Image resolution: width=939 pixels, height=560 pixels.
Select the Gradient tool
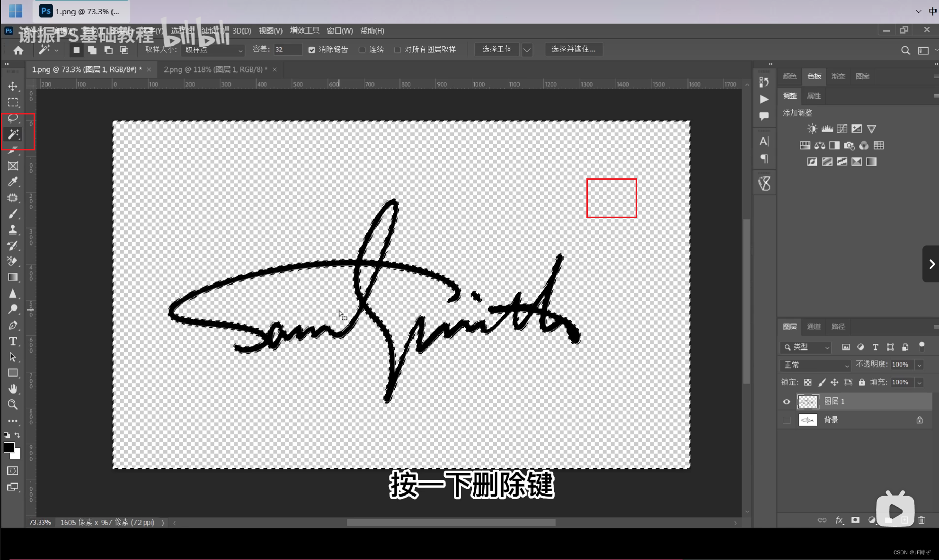click(13, 278)
